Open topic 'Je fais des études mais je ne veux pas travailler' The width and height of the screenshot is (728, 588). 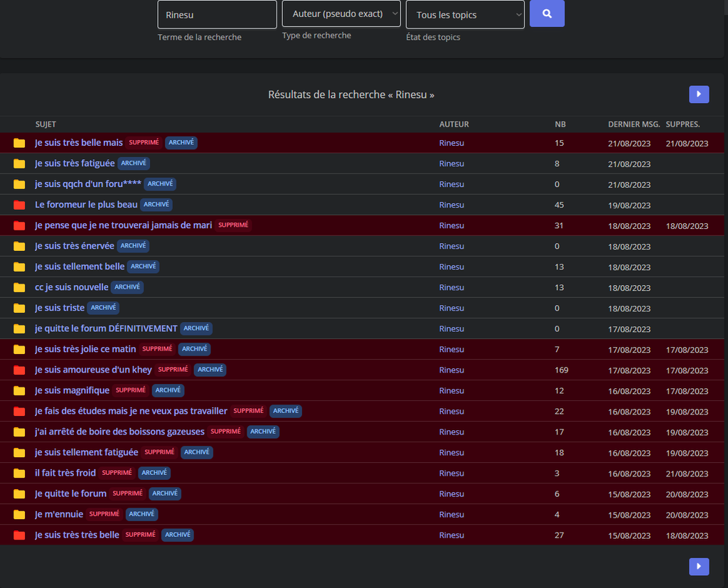pos(131,411)
